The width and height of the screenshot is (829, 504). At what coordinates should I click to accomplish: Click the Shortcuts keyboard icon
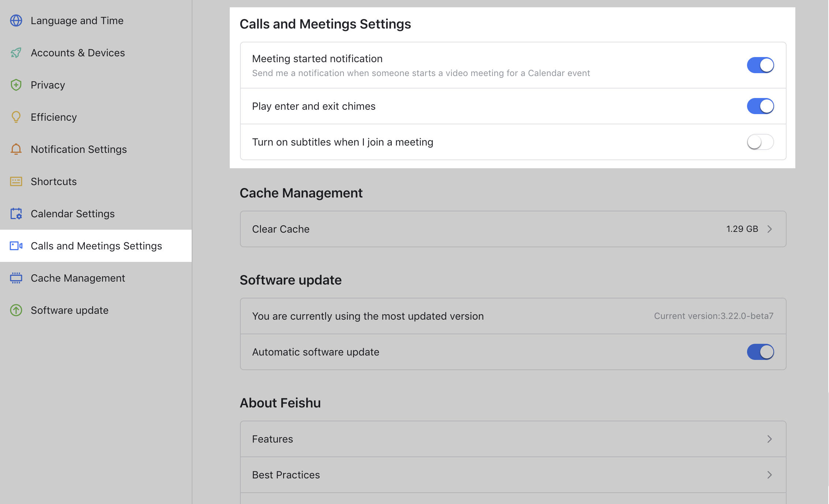(16, 181)
